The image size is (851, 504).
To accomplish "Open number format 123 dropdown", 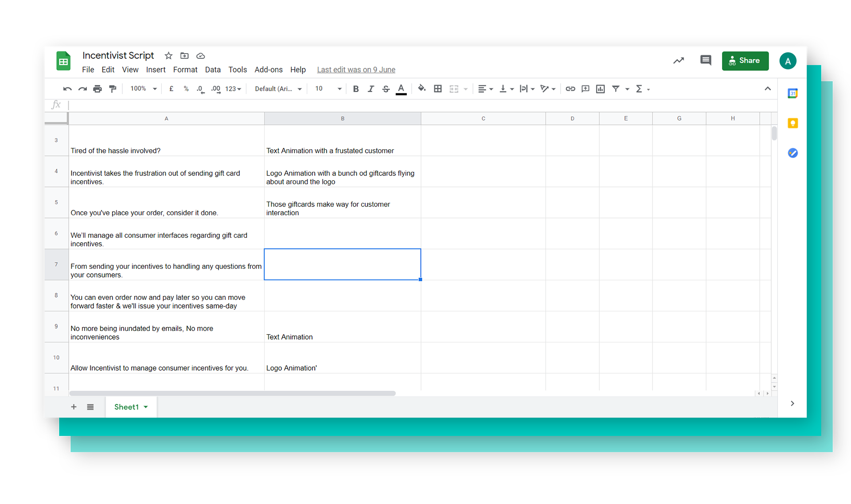I will tap(233, 89).
